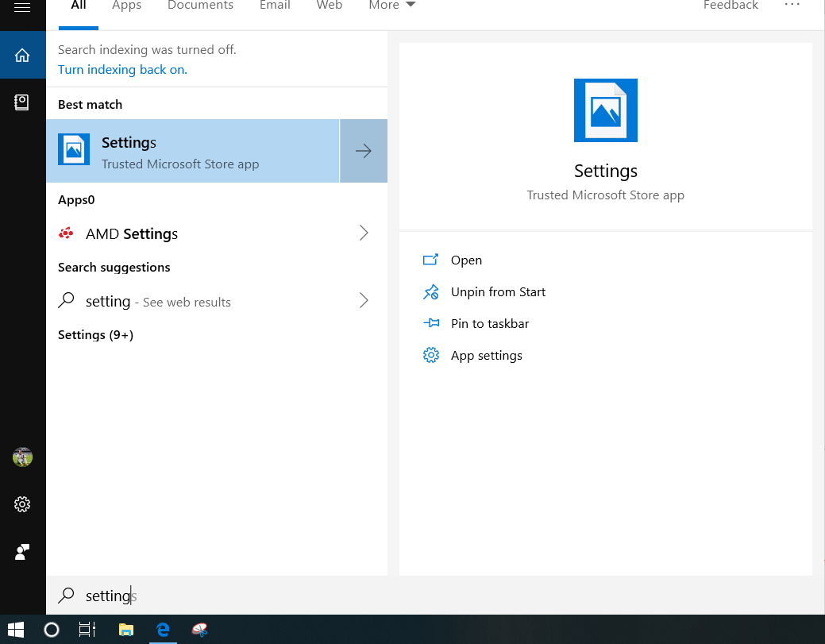Screen dimensions: 825x644
Task: Open the gear settings icon in sidebar
Action: [22, 504]
